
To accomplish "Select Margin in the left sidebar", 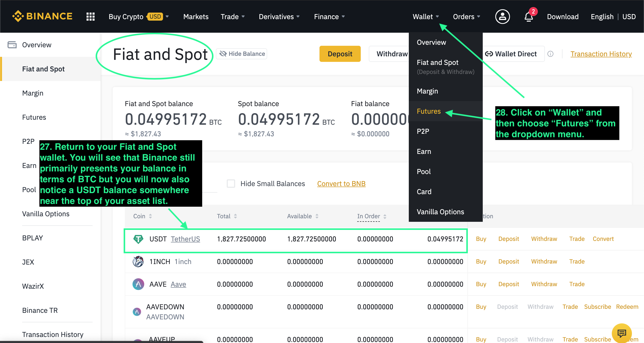I will click(x=50, y=93).
